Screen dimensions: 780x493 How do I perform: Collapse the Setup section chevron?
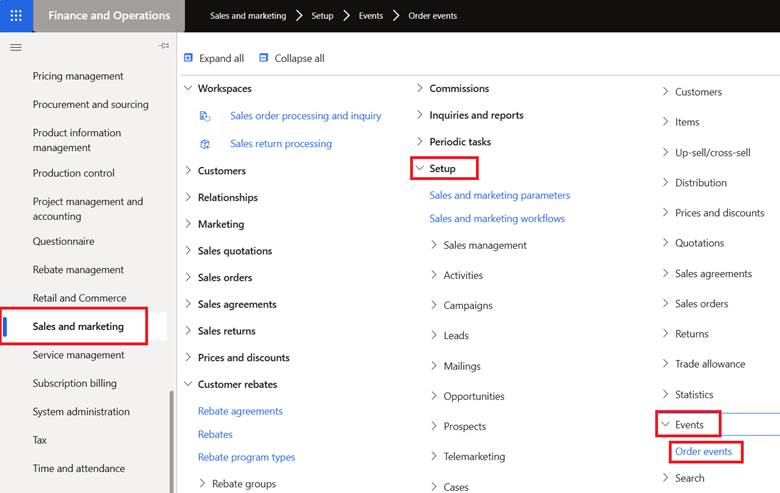tap(420, 168)
